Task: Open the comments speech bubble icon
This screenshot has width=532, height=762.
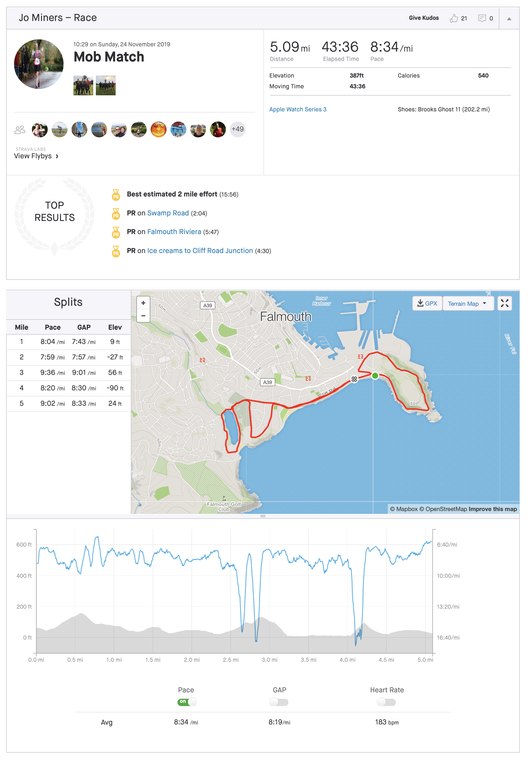Action: pos(482,18)
